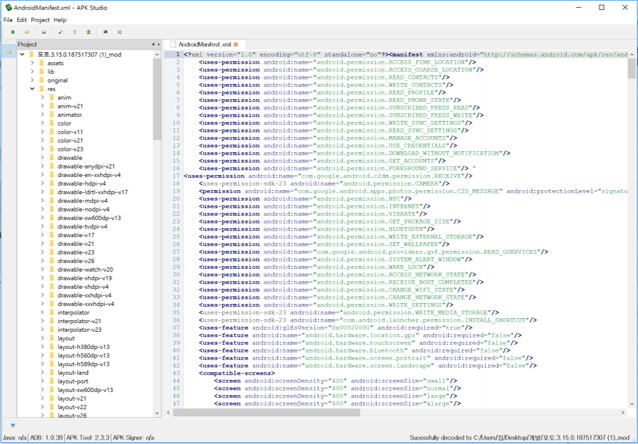638x444 pixels.
Task: Click the root project folder icon
Action: 31,55
